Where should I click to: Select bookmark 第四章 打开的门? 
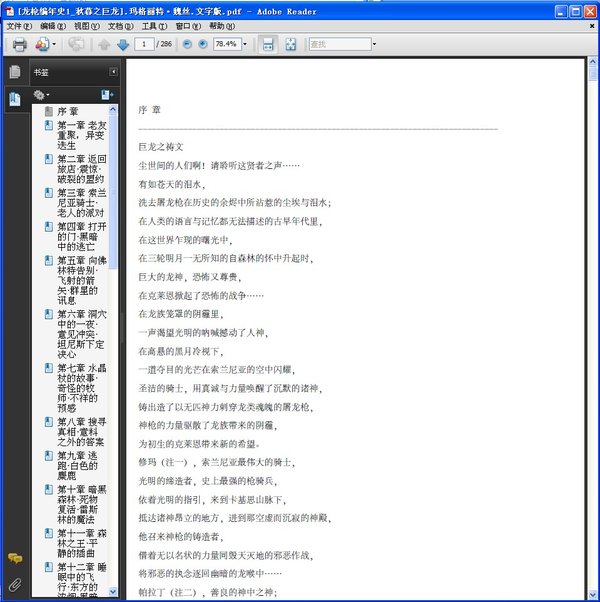82,237
